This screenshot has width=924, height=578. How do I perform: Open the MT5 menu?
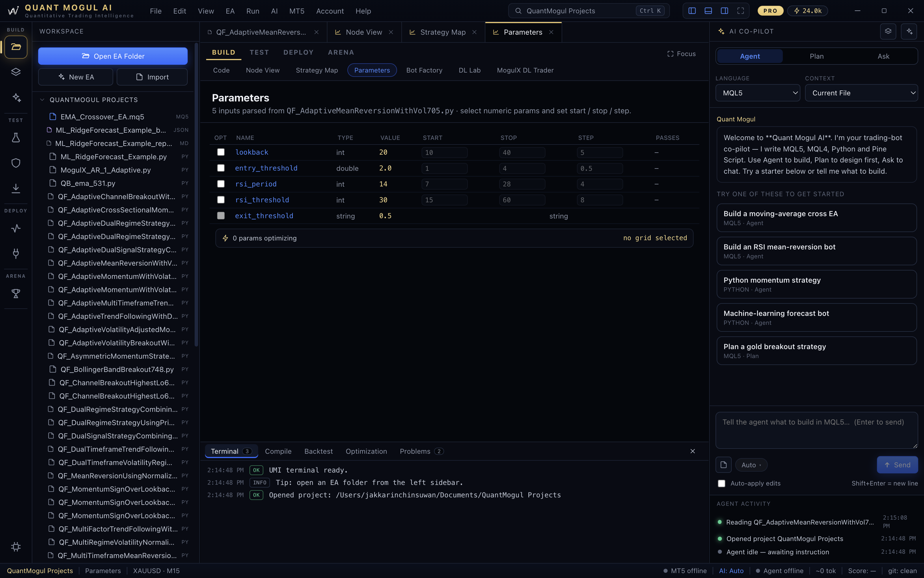[297, 11]
